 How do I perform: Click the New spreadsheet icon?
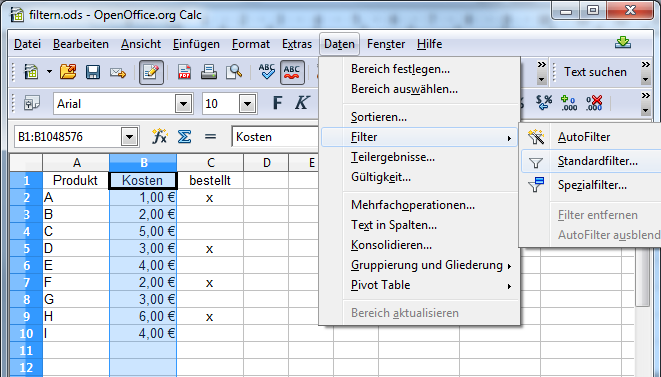point(31,72)
